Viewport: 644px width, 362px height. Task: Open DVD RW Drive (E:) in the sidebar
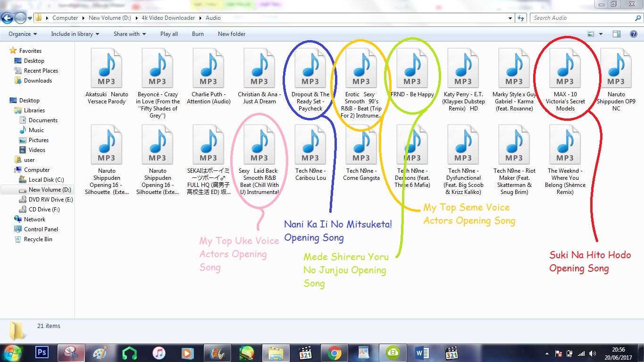[51, 200]
